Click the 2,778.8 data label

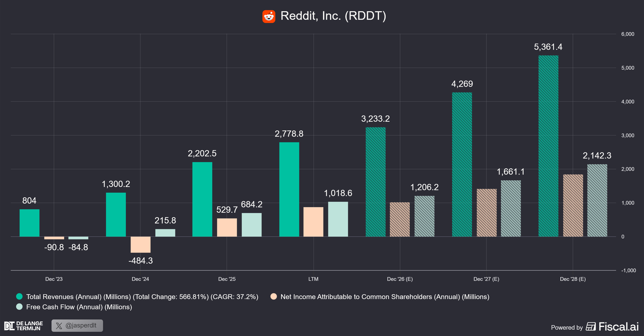click(289, 134)
